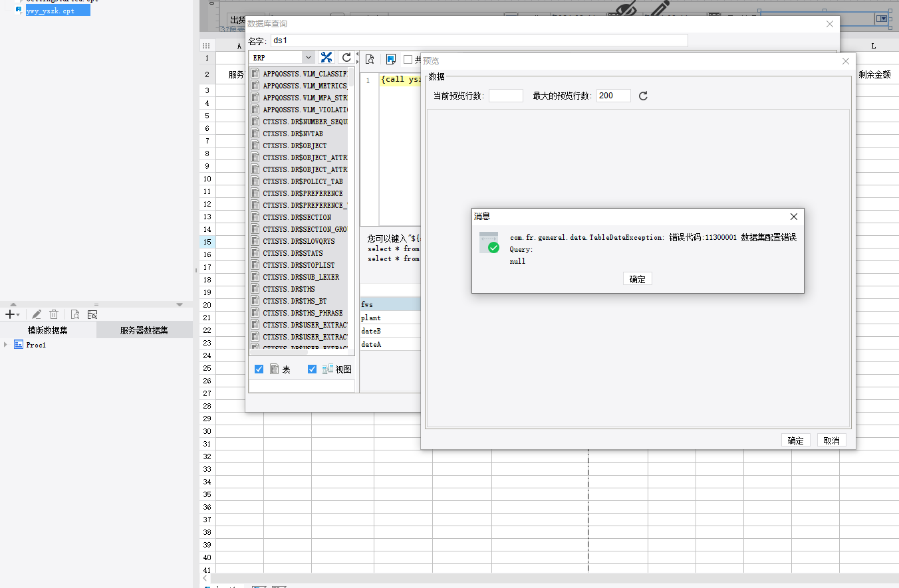Open the blue wrench connection tools icon

[326, 58]
